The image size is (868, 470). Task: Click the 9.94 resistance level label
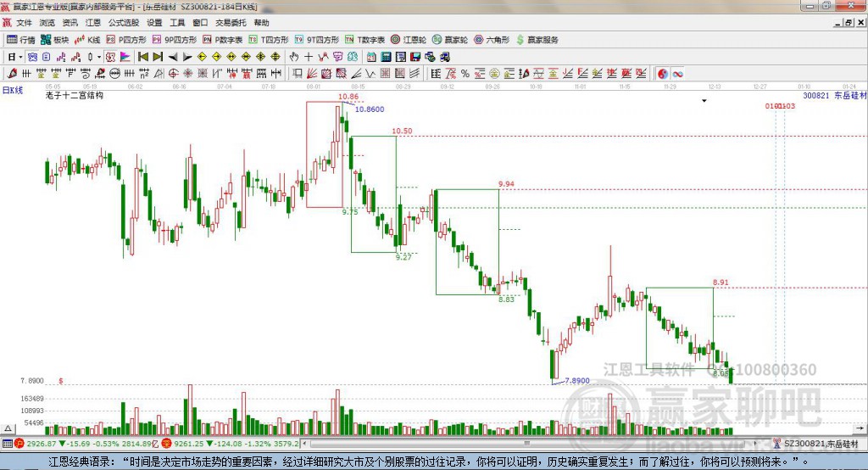point(506,184)
